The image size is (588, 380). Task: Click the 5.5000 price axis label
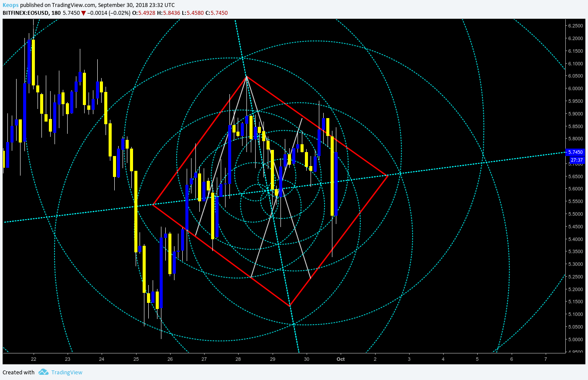(x=575, y=214)
